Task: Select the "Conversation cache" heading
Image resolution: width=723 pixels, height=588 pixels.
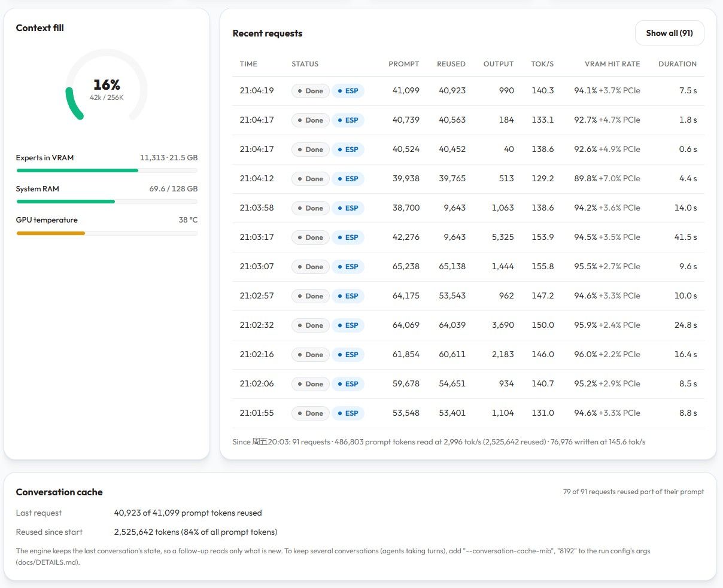Action: point(59,492)
